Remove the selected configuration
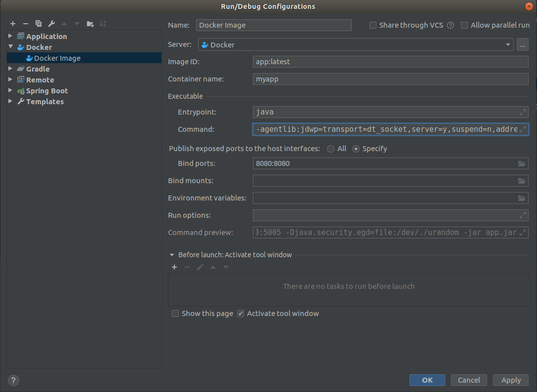The height and width of the screenshot is (392, 537). point(25,23)
